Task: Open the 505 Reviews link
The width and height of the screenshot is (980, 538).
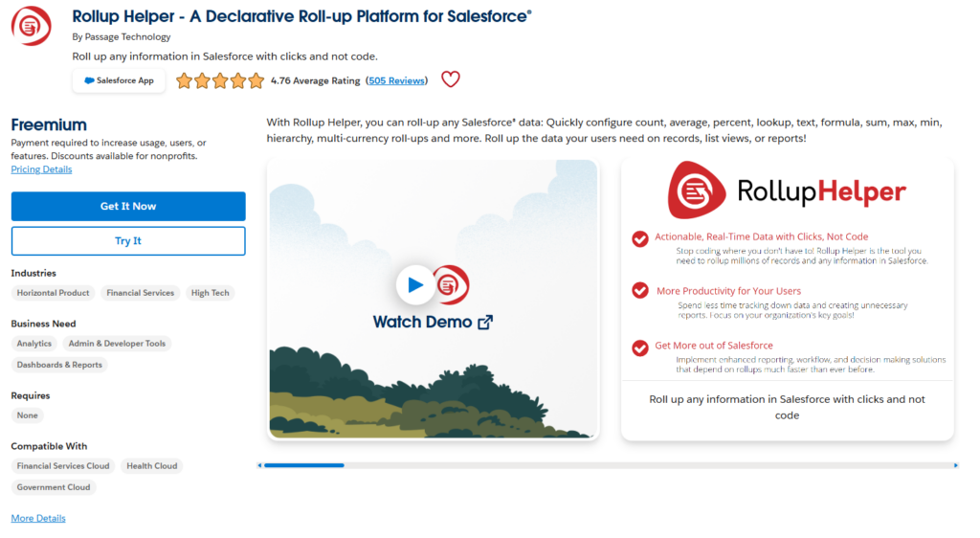Action: (397, 80)
